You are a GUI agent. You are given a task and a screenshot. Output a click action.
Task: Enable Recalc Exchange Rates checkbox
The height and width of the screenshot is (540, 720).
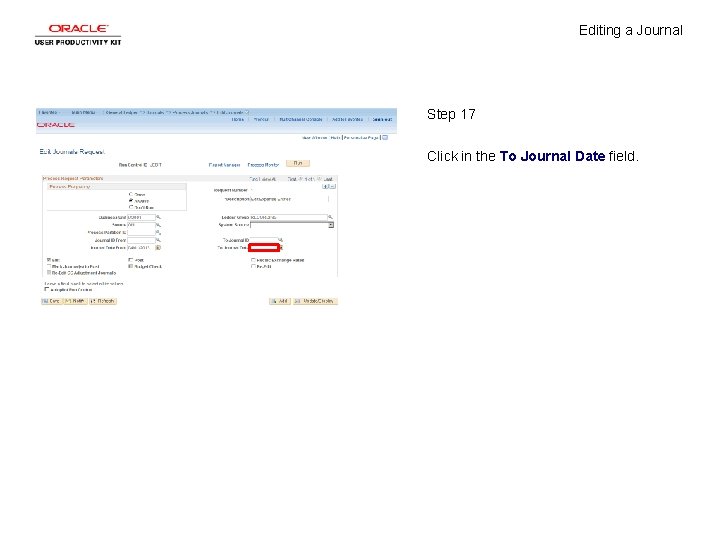pos(253,260)
